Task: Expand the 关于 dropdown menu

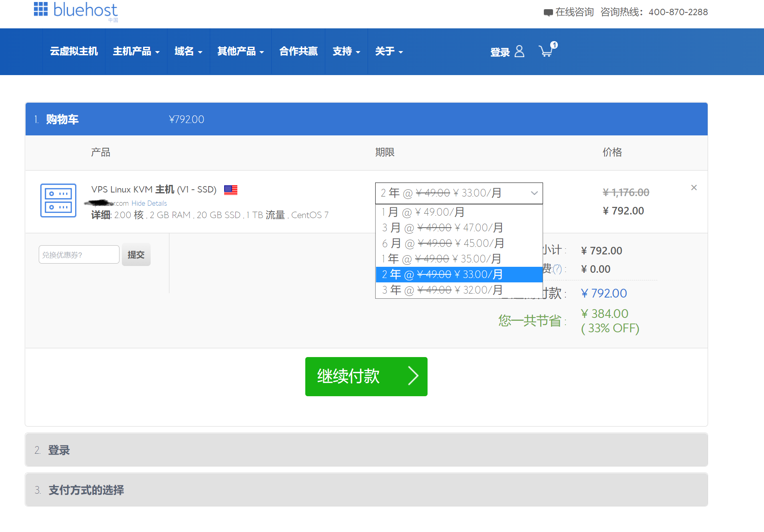Action: tap(389, 52)
